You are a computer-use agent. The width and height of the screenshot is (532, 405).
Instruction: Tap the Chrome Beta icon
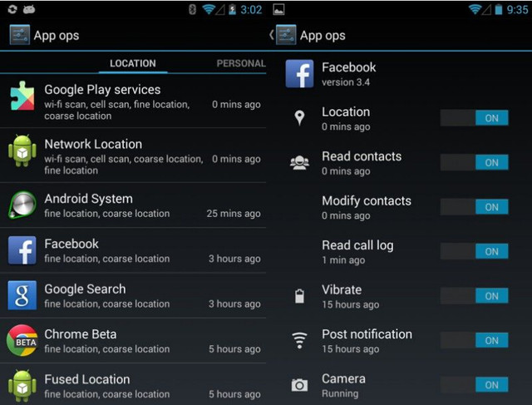pyautogui.click(x=22, y=340)
